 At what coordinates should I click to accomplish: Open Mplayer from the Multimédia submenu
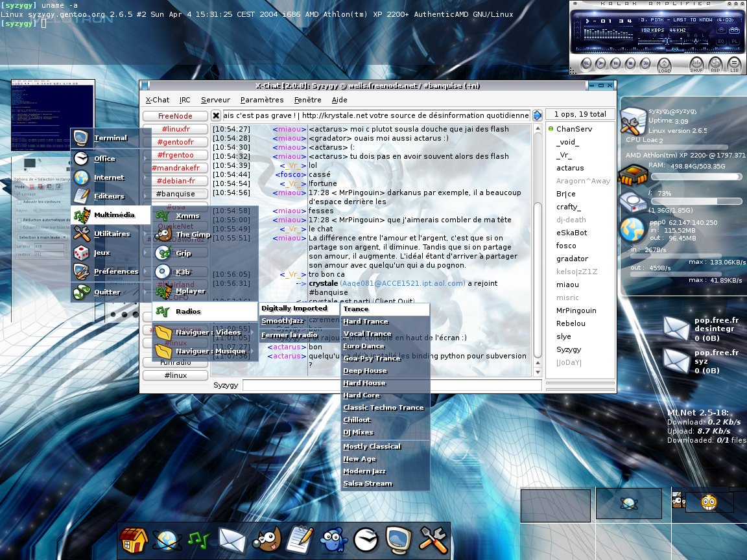click(x=190, y=291)
